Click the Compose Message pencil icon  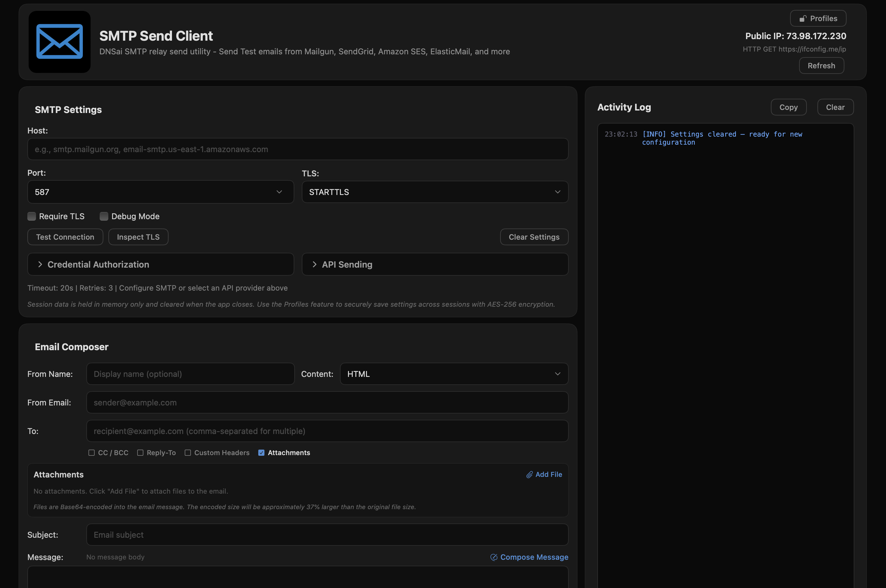494,557
